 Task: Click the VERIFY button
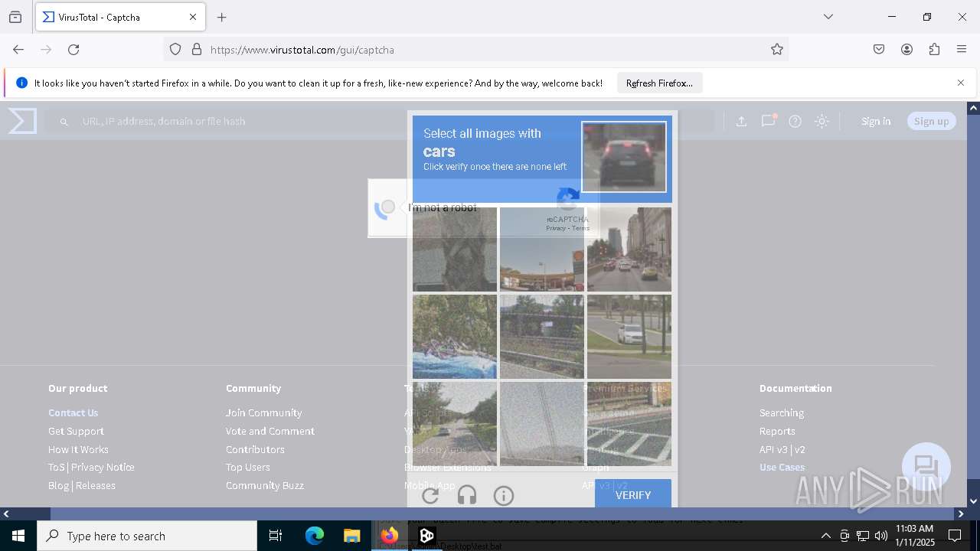tap(633, 495)
